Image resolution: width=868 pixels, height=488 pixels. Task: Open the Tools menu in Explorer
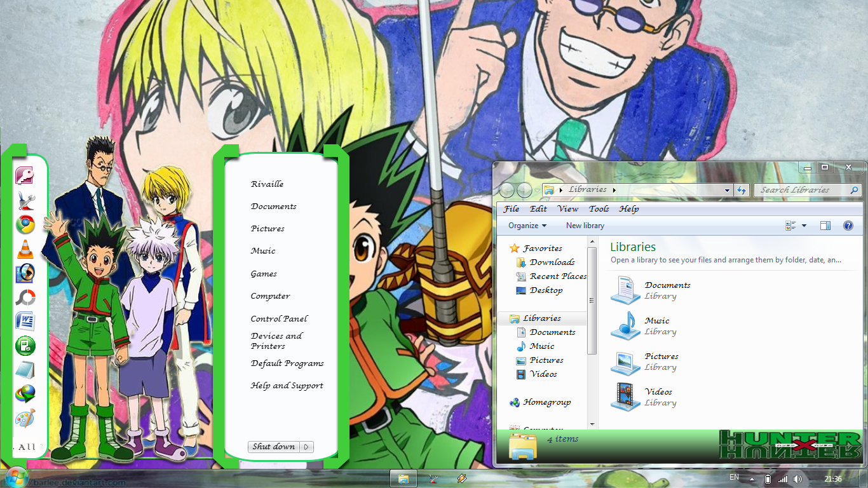598,208
